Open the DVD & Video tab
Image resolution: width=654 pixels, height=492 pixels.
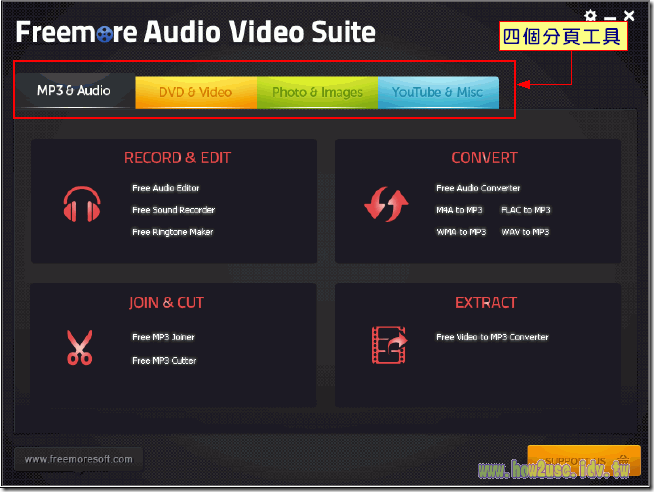(x=196, y=92)
